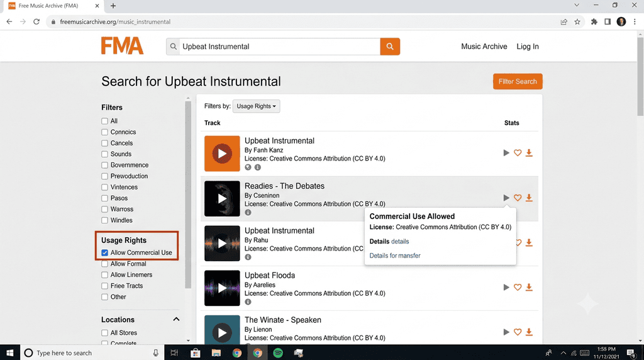Open the Usage Rights filter dropdown
This screenshot has width=644, height=360.
pyautogui.click(x=256, y=106)
